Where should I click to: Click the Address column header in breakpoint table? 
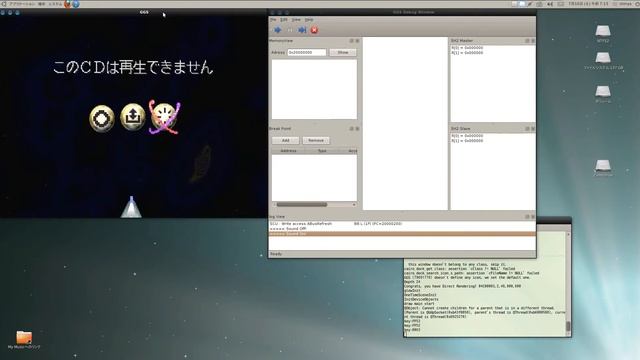pos(289,151)
